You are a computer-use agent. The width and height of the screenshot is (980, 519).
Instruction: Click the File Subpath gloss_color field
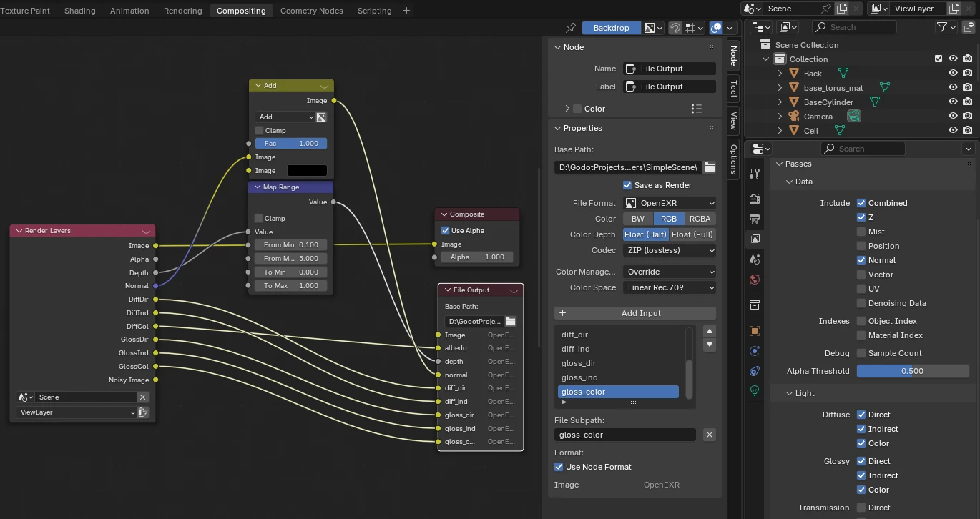(x=624, y=435)
